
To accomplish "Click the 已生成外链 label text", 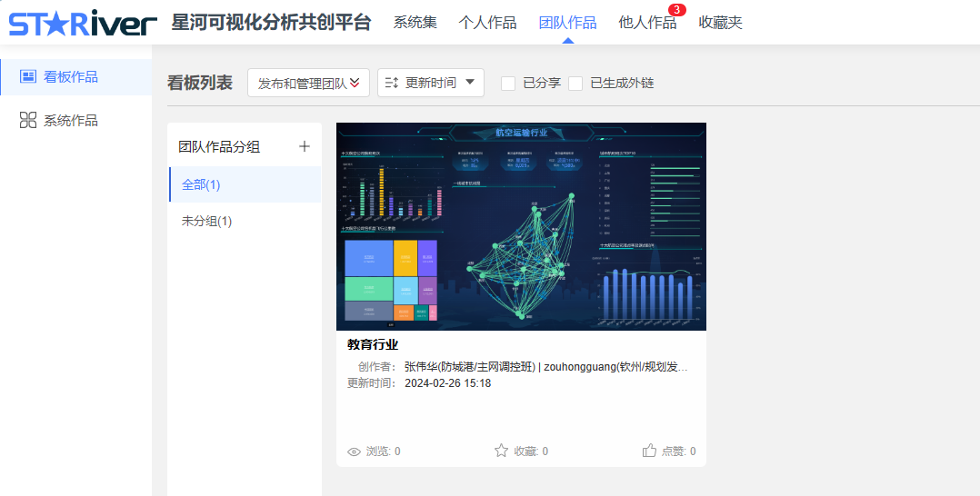I will coord(622,83).
